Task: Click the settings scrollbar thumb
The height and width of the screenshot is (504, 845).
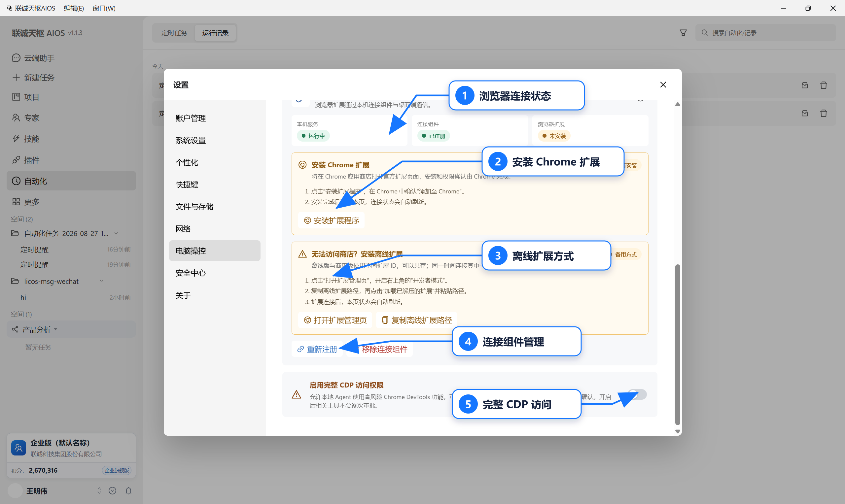Action: click(678, 344)
